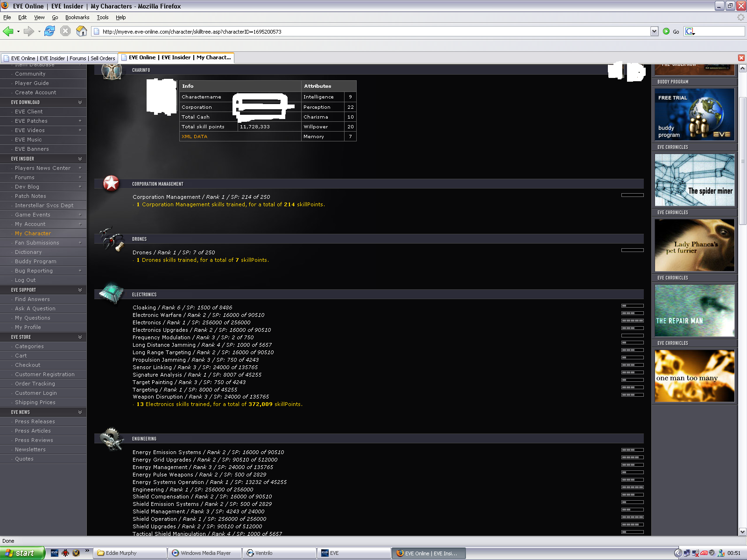The height and width of the screenshot is (560, 747).
Task: Switch to Windows Media Player in taskbar
Action: pyautogui.click(x=205, y=553)
